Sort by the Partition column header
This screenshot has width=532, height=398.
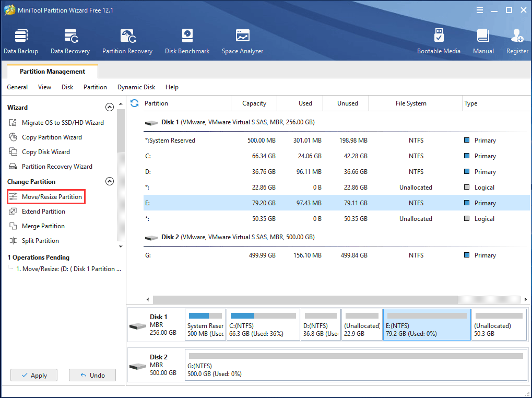(186, 103)
